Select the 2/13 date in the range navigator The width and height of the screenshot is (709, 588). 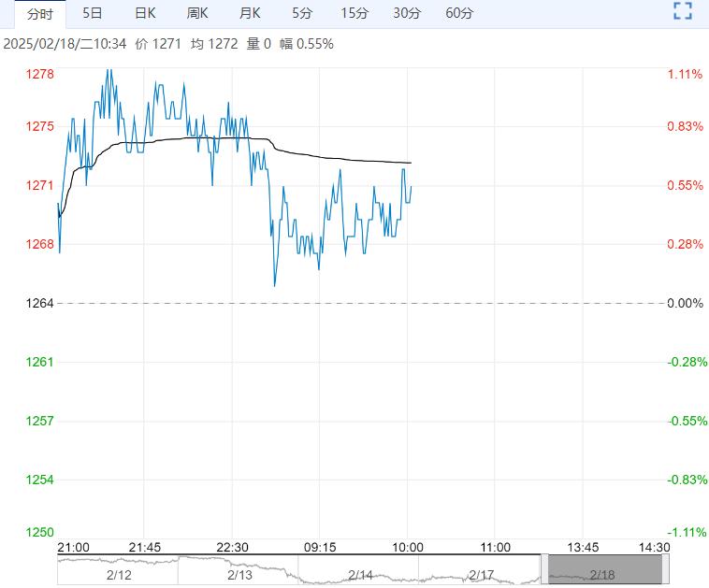coord(239,575)
